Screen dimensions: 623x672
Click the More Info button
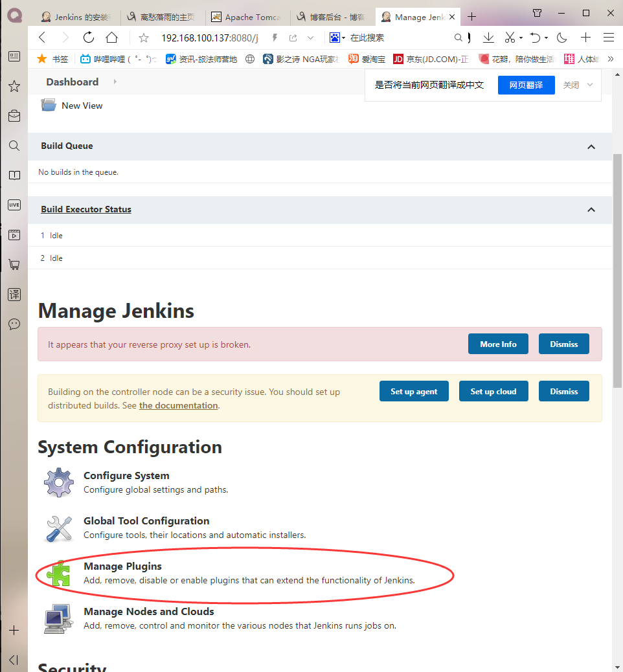[x=498, y=344]
